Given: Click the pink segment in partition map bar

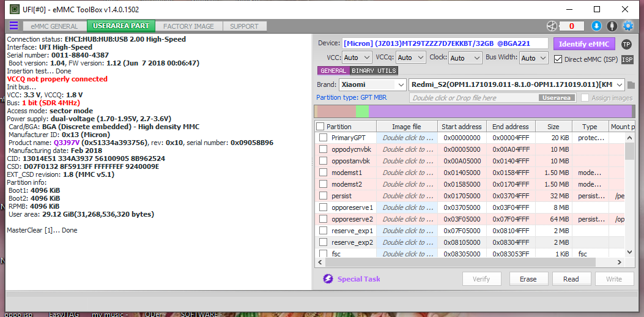Looking at the screenshot, I should click(x=336, y=112).
